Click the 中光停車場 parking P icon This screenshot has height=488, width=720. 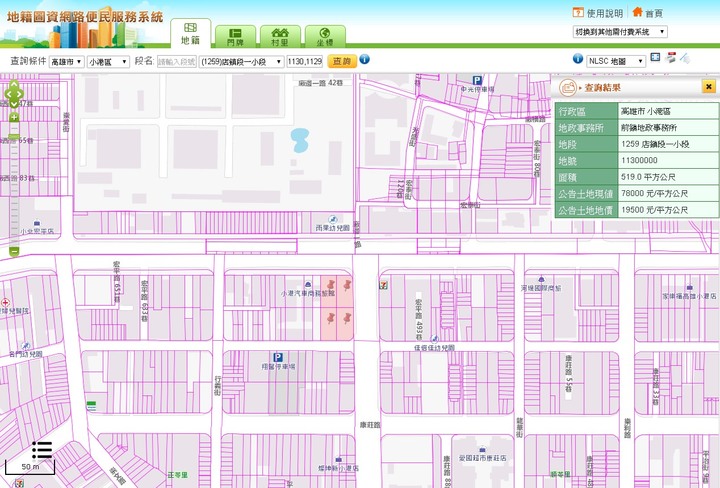pos(478,80)
